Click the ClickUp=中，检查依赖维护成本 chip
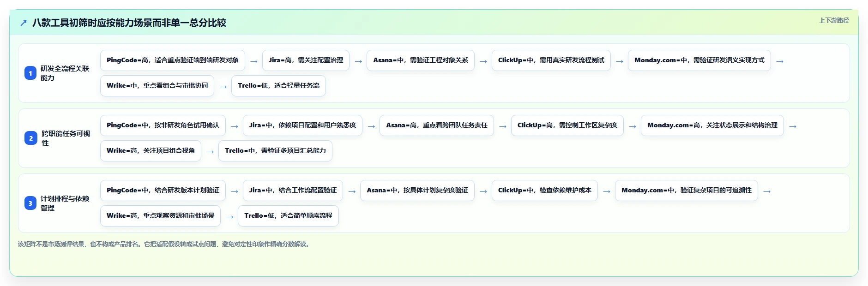The height and width of the screenshot is (286, 868). tap(545, 191)
